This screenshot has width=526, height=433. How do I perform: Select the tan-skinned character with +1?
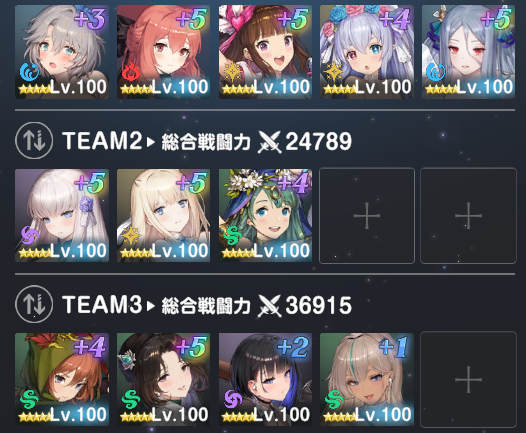coord(367,379)
